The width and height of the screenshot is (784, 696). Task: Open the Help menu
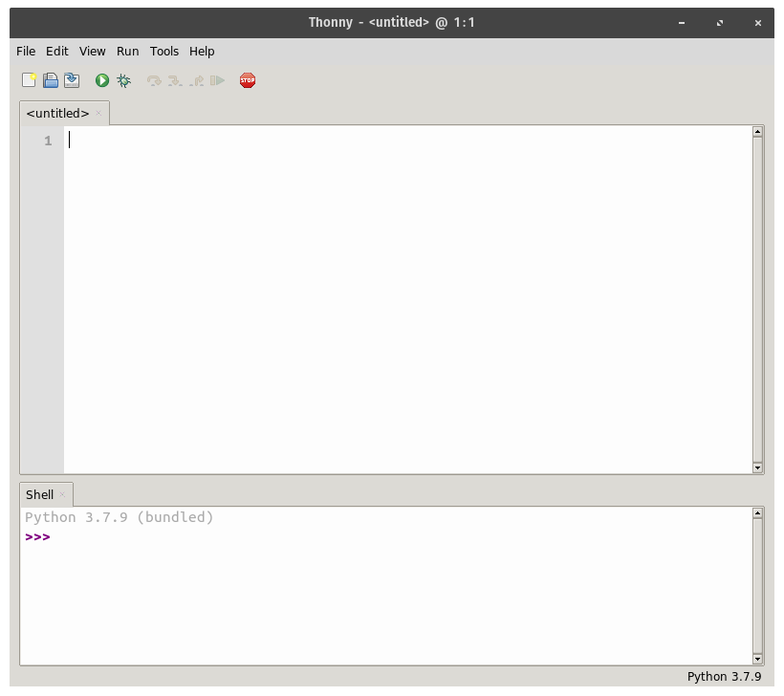(x=202, y=52)
